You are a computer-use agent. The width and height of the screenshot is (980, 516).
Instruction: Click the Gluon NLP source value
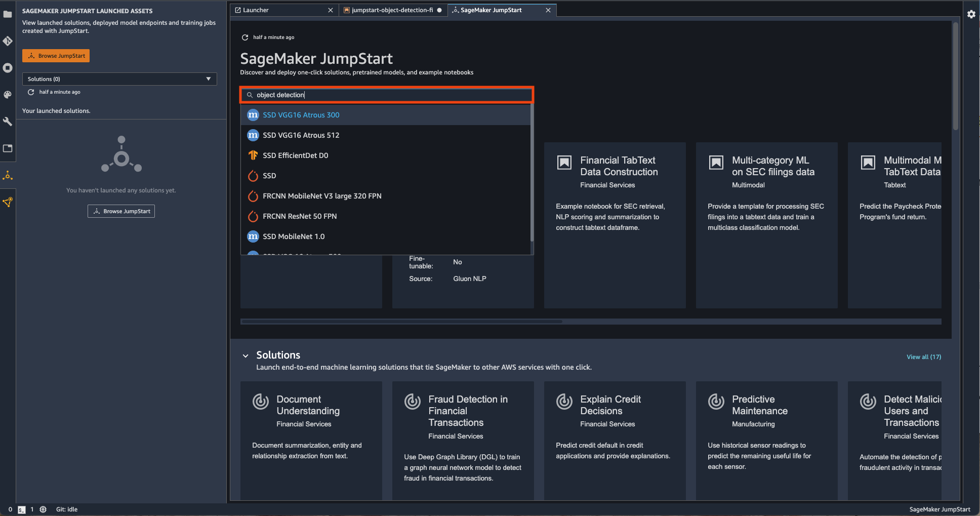pos(470,279)
